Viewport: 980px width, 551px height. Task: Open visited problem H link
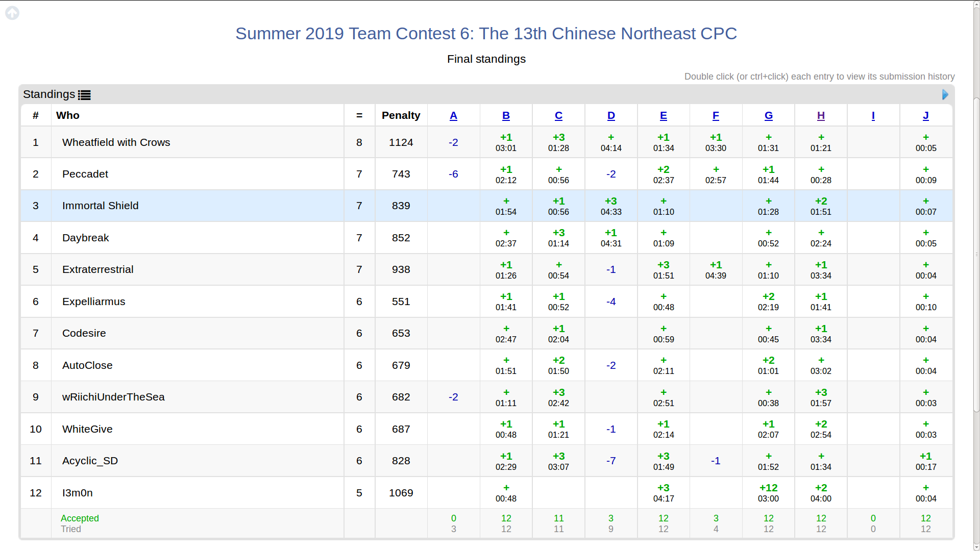821,116
